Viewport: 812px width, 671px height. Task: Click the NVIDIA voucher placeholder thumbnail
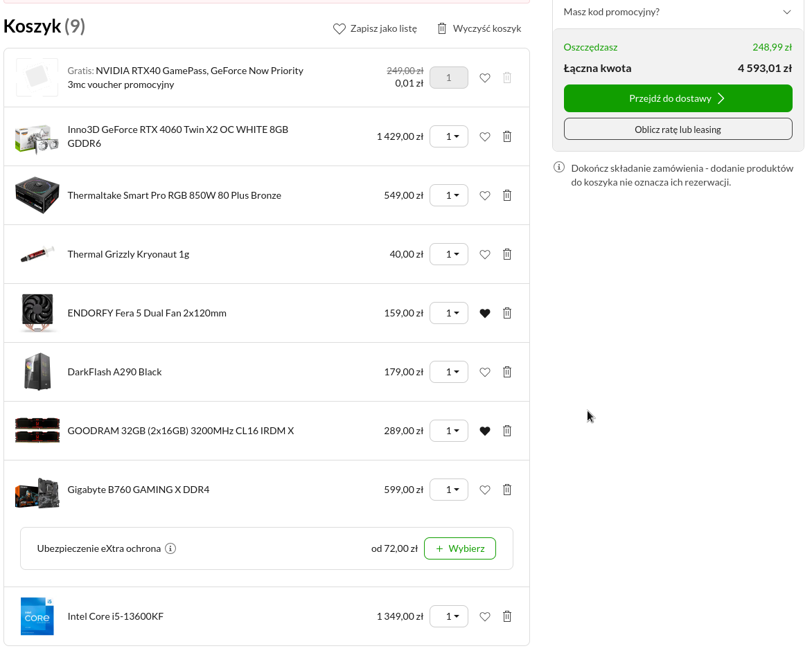click(37, 78)
